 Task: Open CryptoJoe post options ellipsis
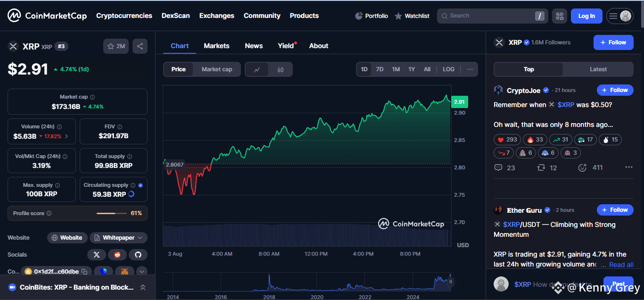pos(628,167)
